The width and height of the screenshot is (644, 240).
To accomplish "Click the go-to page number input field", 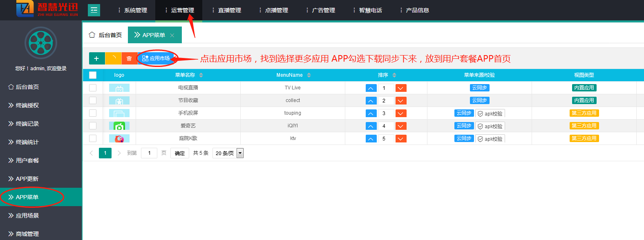I will 149,153.
